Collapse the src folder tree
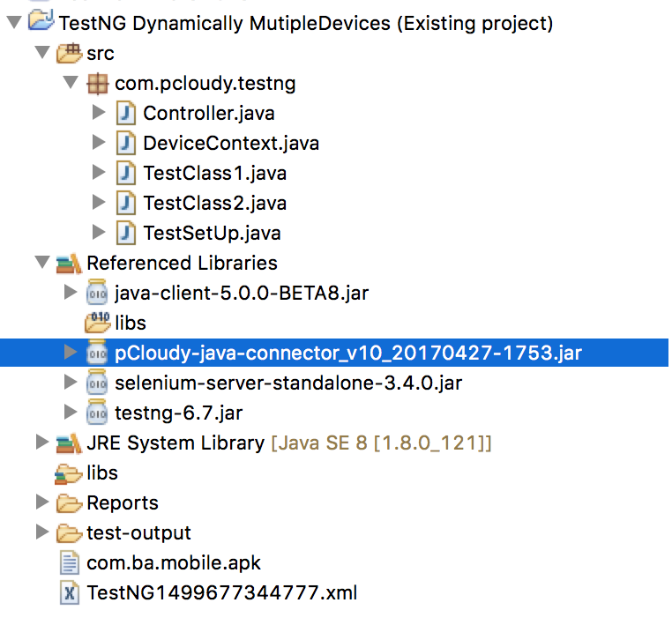The height and width of the screenshot is (640, 672). [42, 52]
